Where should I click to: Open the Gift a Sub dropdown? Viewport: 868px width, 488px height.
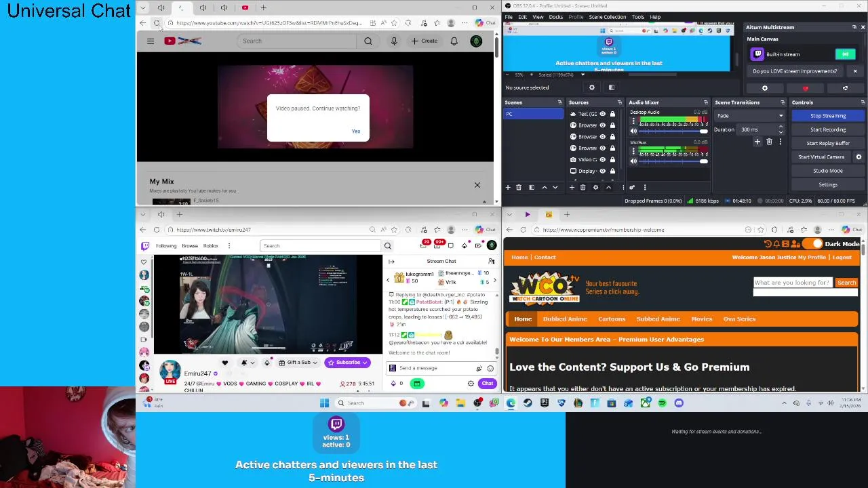(x=298, y=363)
